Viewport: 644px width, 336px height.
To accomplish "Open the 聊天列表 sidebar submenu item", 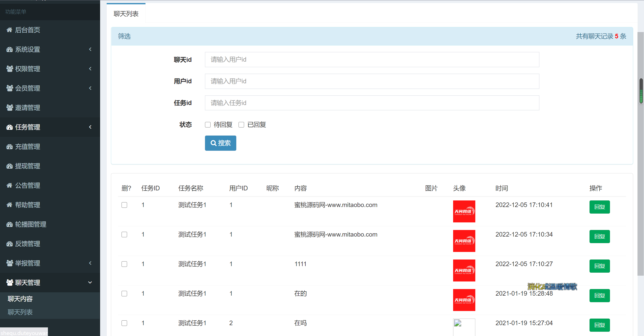I will (x=20, y=312).
